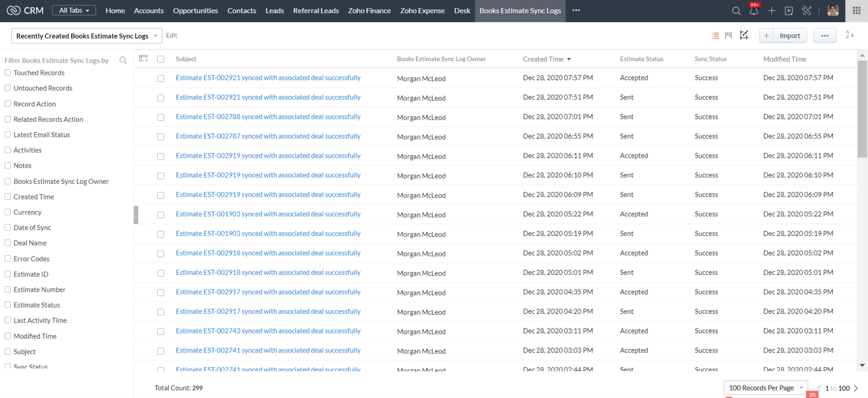Toggle the Activities filter checkbox
868x398 pixels.
[x=8, y=150]
